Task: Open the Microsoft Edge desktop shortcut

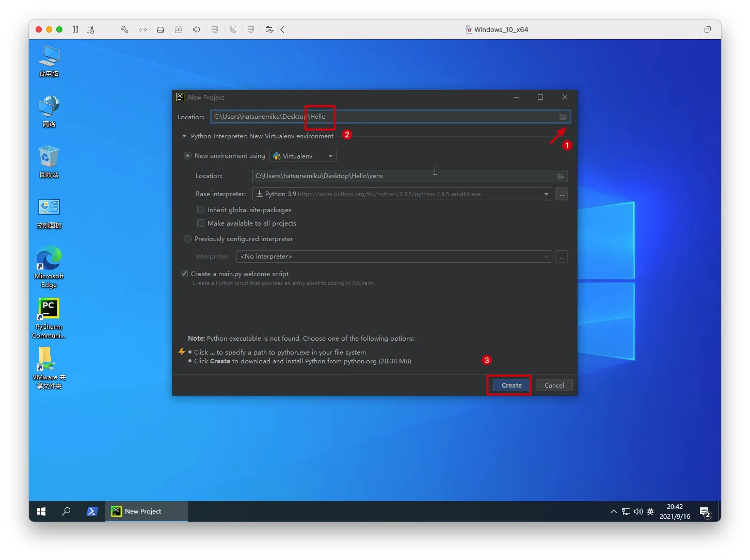Action: coord(49,267)
